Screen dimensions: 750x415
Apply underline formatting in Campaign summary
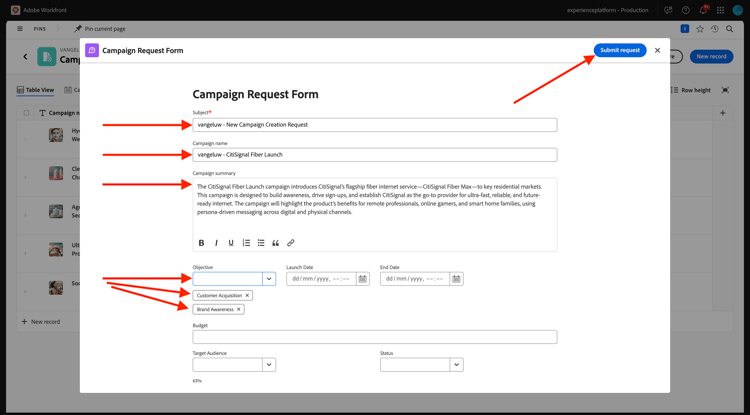pyautogui.click(x=231, y=243)
